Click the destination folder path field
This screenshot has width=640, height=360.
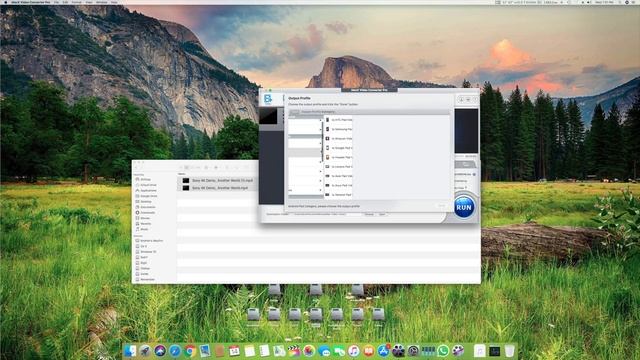(x=327, y=214)
